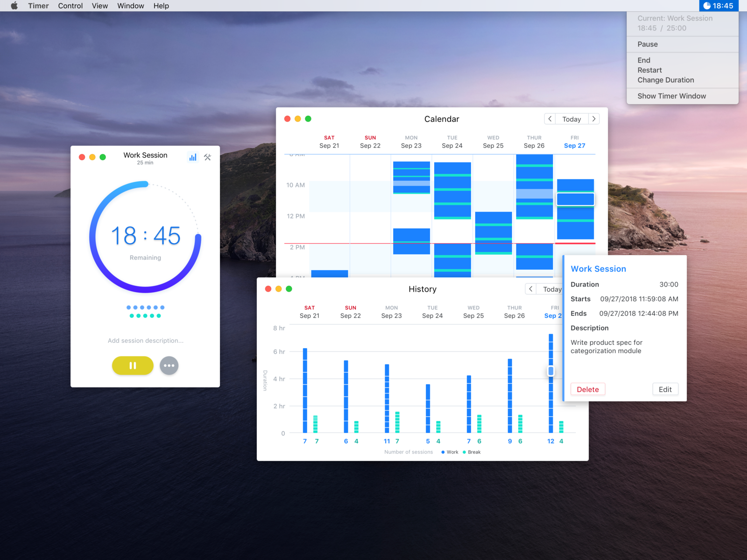
Task: Click the Add session description field
Action: 145,340
